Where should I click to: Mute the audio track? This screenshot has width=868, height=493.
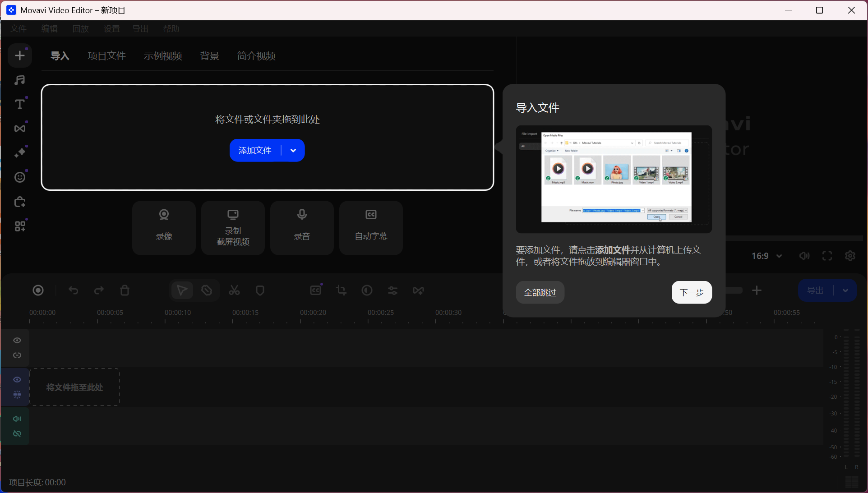17,419
